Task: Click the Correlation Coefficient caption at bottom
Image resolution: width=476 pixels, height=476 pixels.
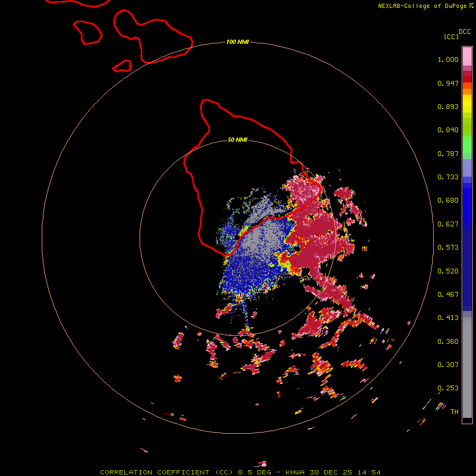Action: [240, 472]
